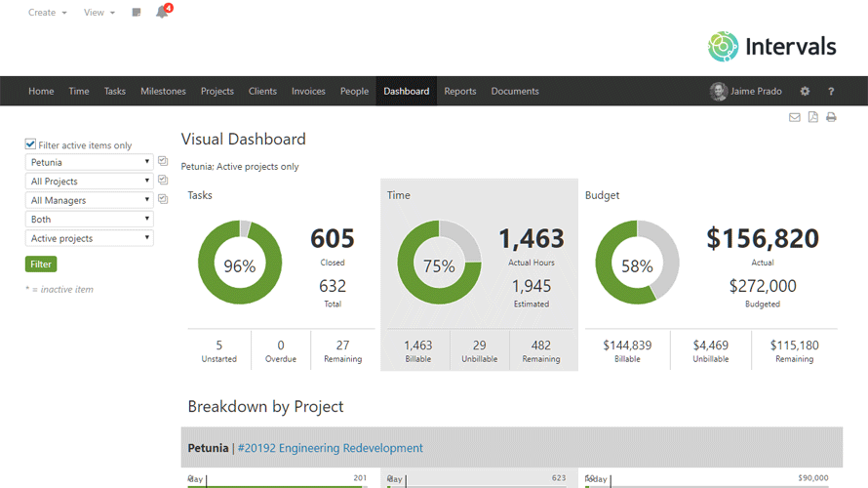This screenshot has width=868, height=488.
Task: Open the Both dropdown
Action: [x=89, y=219]
